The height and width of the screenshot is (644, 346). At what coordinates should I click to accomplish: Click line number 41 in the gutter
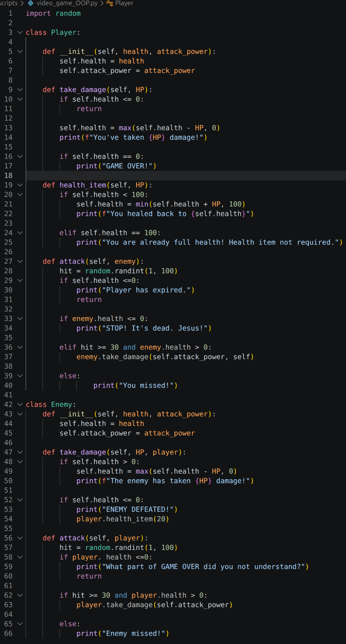click(x=8, y=395)
